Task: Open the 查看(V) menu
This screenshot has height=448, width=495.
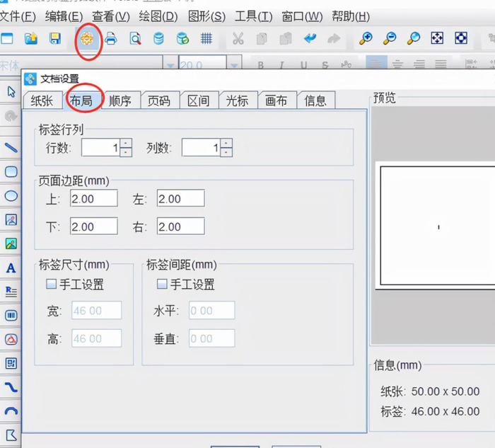Action: click(x=111, y=16)
